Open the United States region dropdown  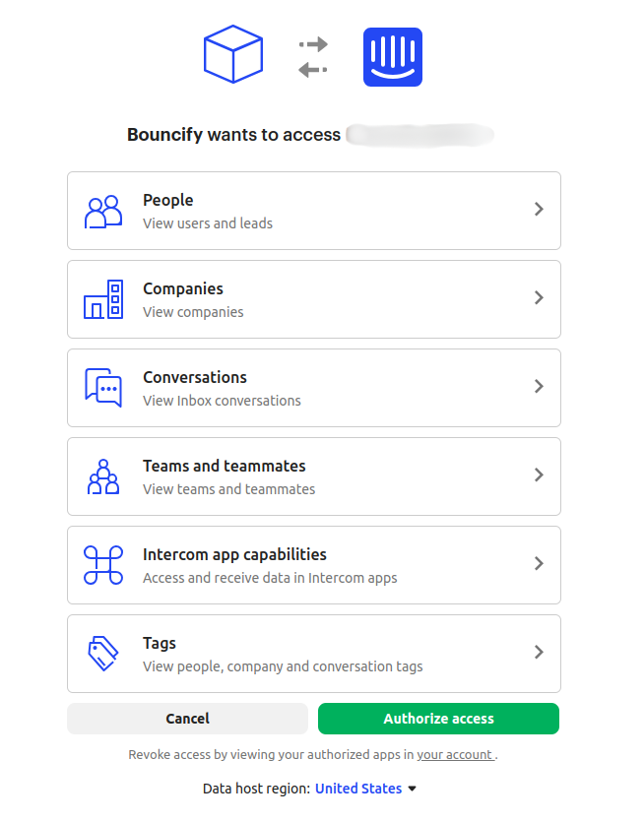[x=365, y=789]
